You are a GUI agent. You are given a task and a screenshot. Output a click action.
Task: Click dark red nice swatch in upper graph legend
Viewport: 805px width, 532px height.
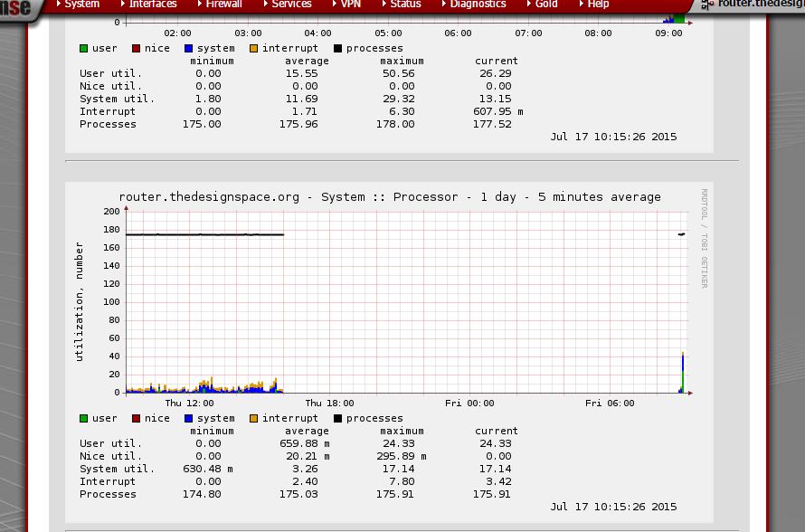pyautogui.click(x=137, y=49)
